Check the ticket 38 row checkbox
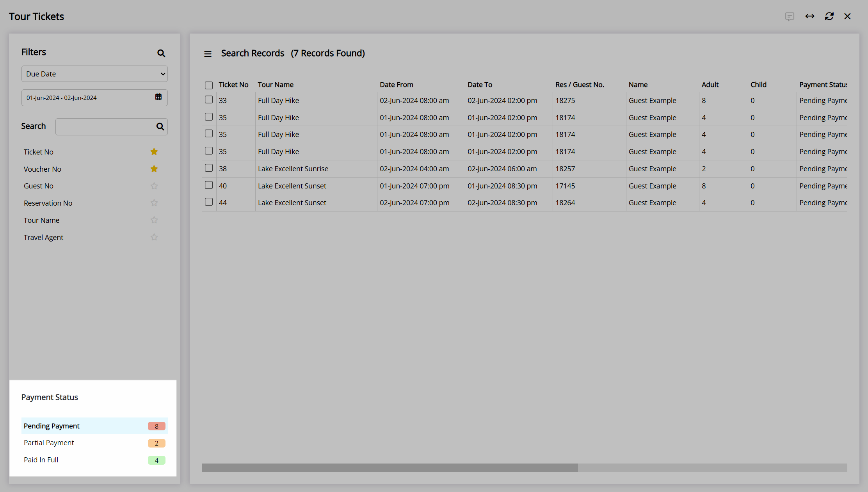868x492 pixels. (x=209, y=168)
